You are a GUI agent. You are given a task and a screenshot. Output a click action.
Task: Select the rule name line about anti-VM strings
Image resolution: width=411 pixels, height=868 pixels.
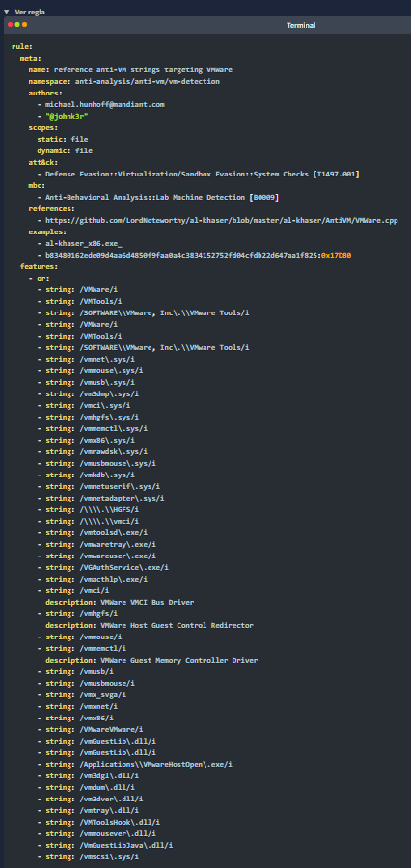[x=130, y=69]
